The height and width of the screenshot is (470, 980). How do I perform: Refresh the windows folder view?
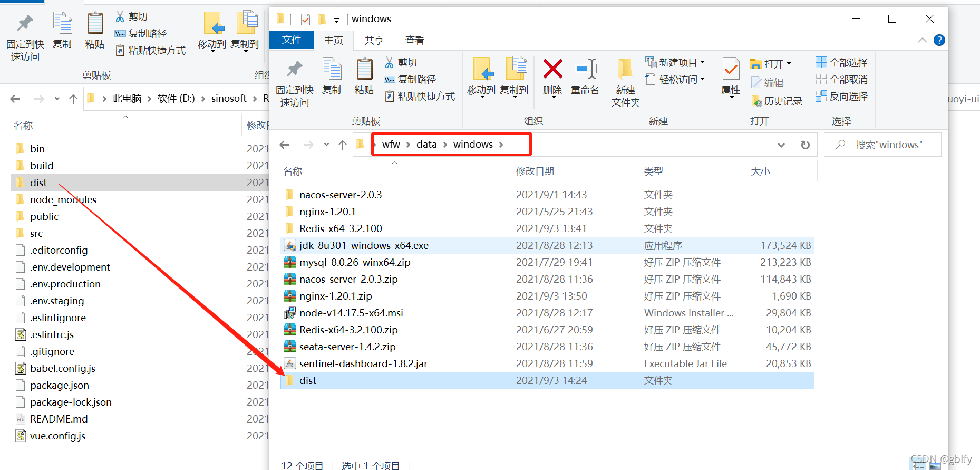pyautogui.click(x=805, y=145)
